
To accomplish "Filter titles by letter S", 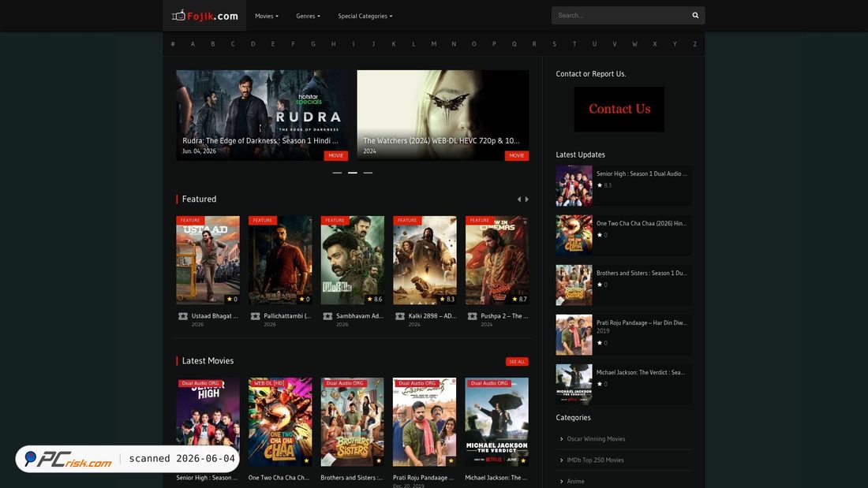I will click(554, 43).
